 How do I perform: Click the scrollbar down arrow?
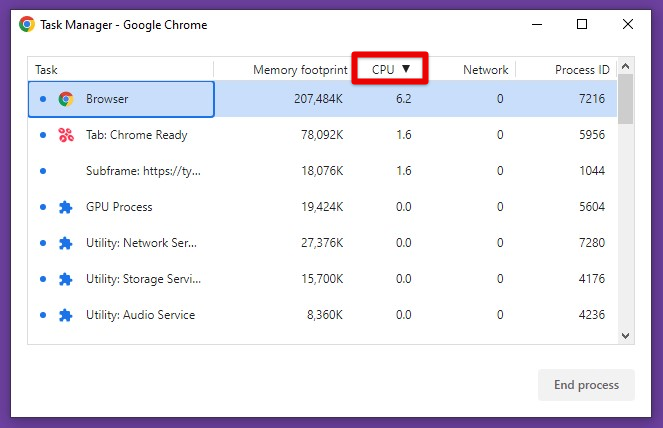626,336
